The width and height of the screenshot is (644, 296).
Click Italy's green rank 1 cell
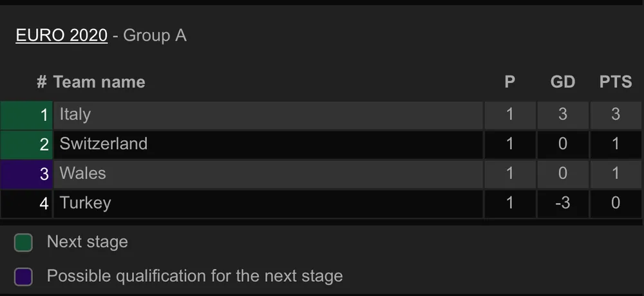pos(26,115)
